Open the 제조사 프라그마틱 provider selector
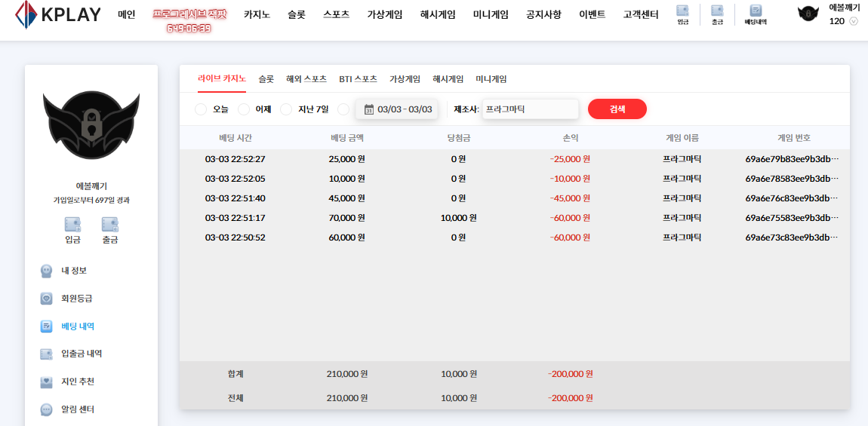868x426 pixels. 530,109
